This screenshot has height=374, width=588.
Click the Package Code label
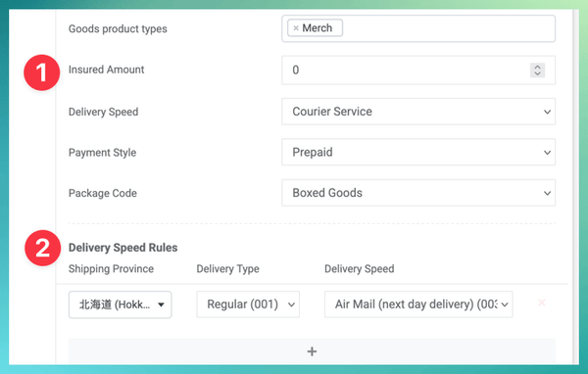pos(103,193)
